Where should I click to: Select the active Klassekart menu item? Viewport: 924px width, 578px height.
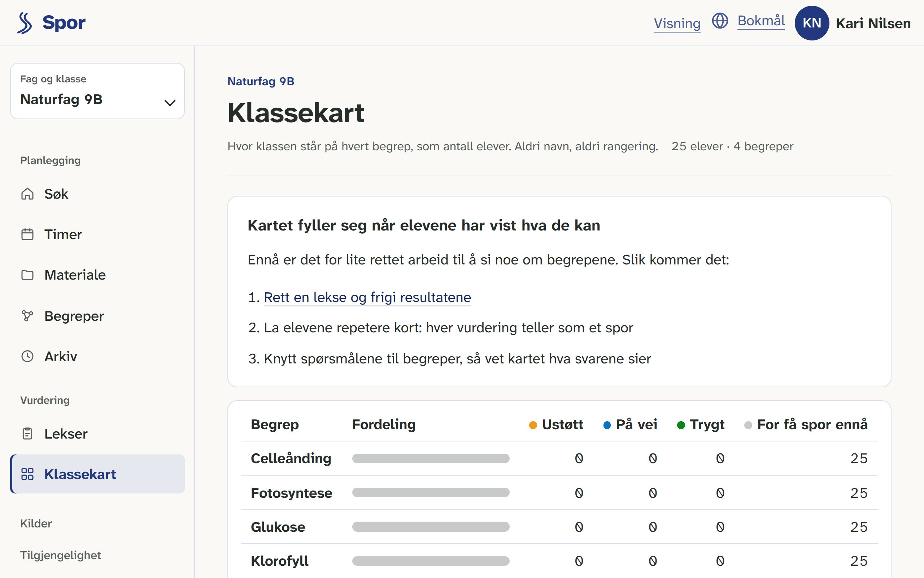97,474
